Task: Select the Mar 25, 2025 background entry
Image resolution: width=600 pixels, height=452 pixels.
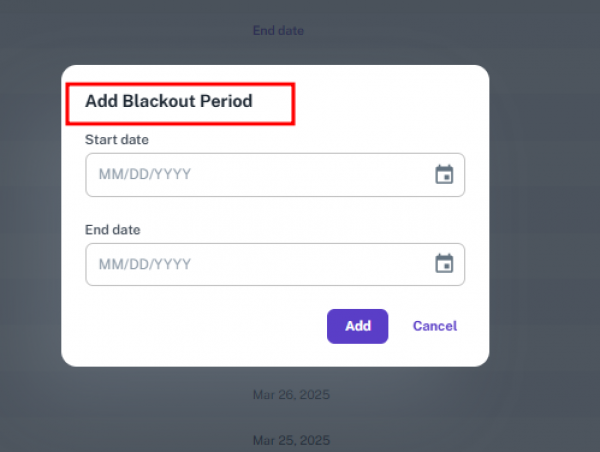Action: tap(291, 440)
